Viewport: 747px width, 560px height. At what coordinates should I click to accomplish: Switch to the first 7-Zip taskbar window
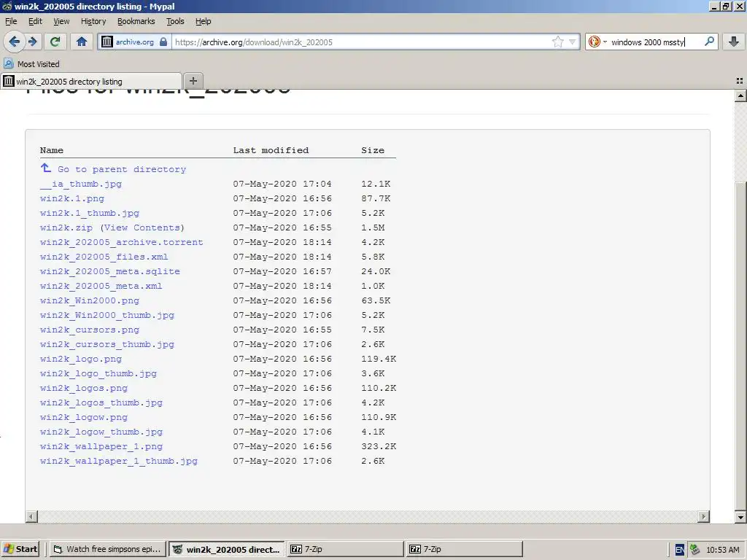346,549
